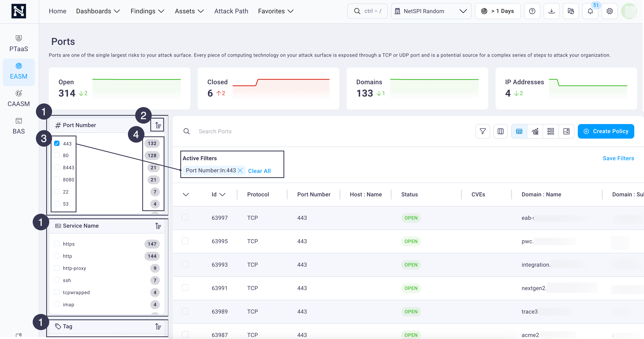Screen dimensions: 644x339
Task: Switch to table grid view icon
Action: [519, 131]
